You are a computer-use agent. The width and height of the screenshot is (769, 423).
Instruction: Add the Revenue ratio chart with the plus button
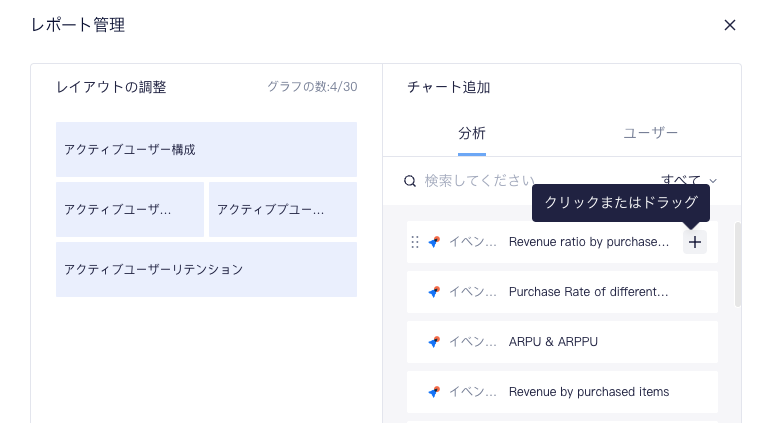694,242
